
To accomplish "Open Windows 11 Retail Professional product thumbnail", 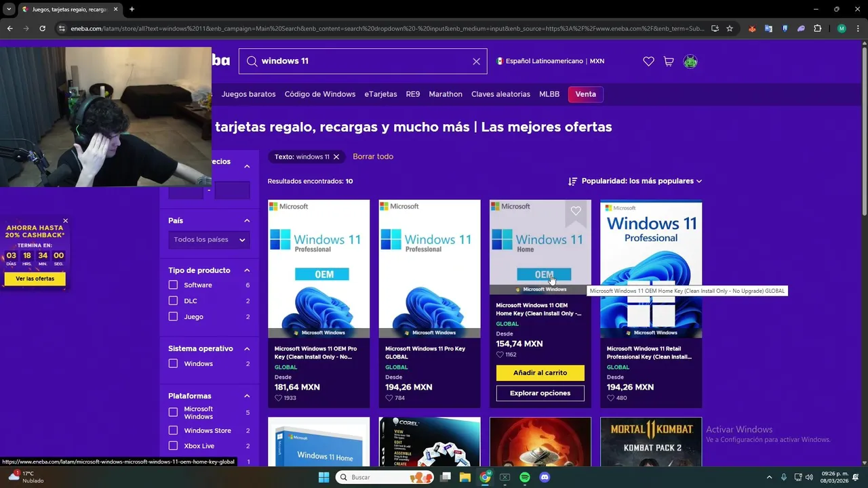I will [x=651, y=269].
